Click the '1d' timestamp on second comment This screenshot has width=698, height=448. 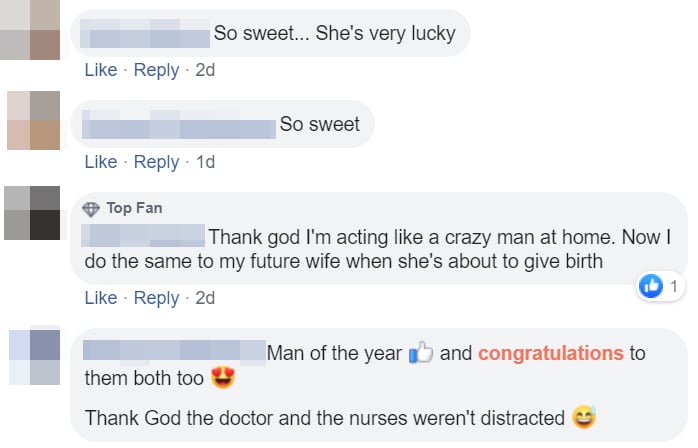(x=205, y=162)
